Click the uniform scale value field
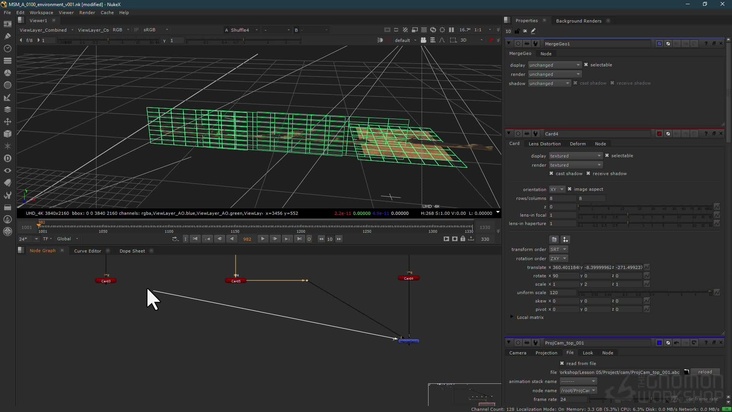Viewport: 732px width, 412px height. [x=562, y=293]
